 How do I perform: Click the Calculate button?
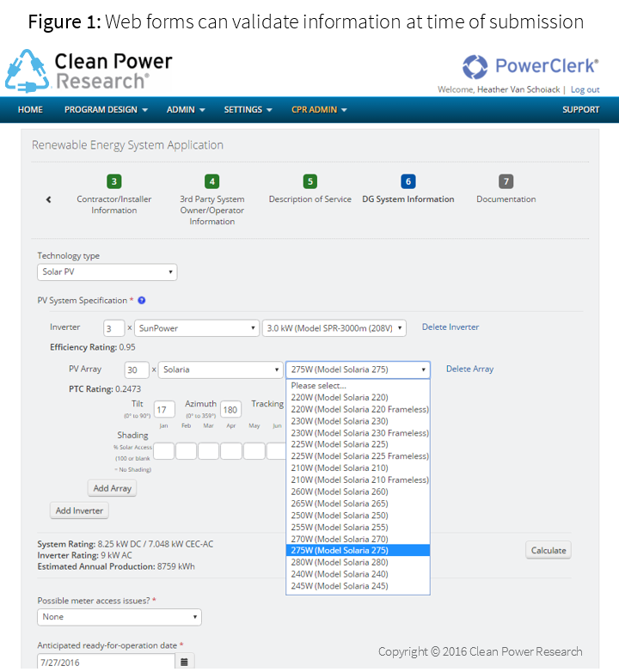pyautogui.click(x=548, y=551)
